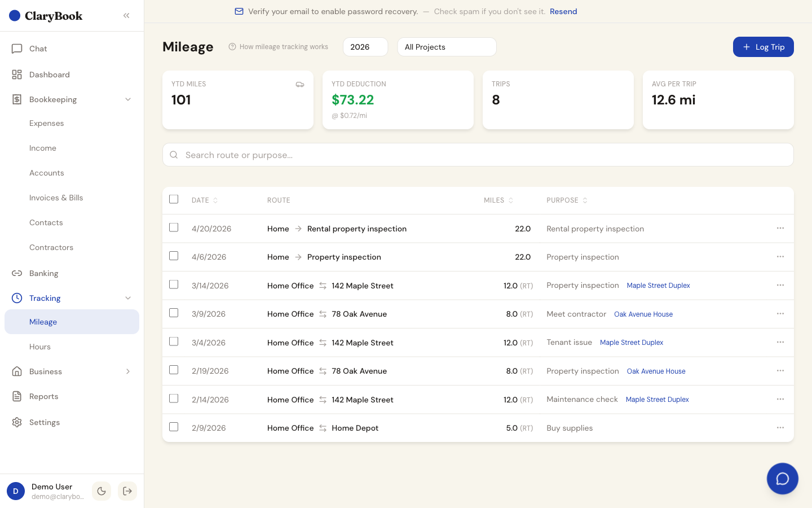
Task: Open the All Projects filter dropdown
Action: pos(447,47)
